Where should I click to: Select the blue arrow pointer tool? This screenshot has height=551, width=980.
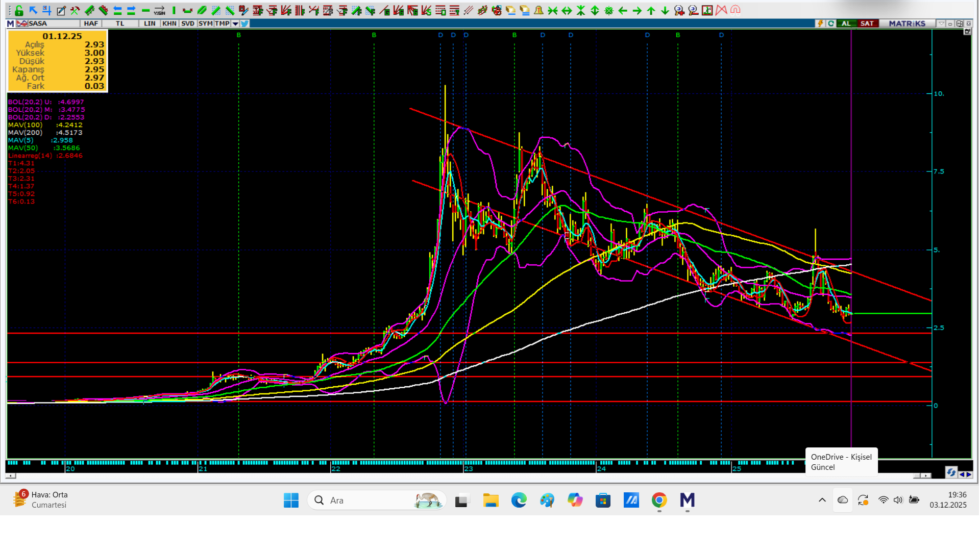(33, 10)
